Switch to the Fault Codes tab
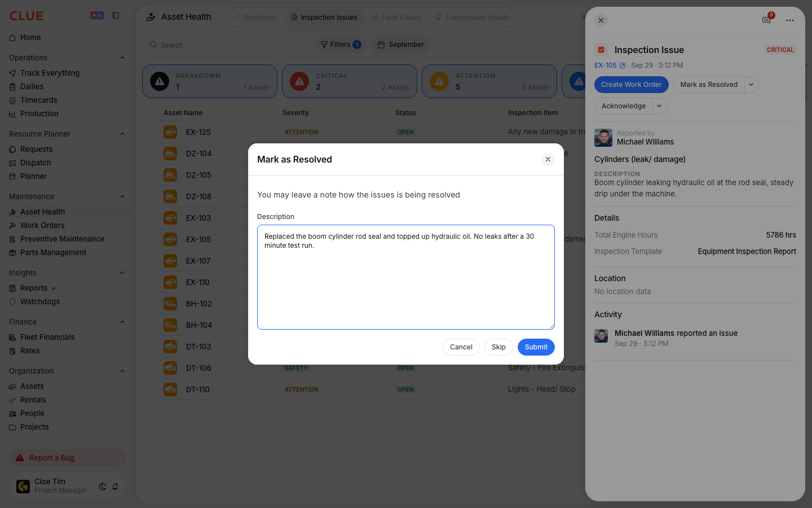 [x=396, y=17]
